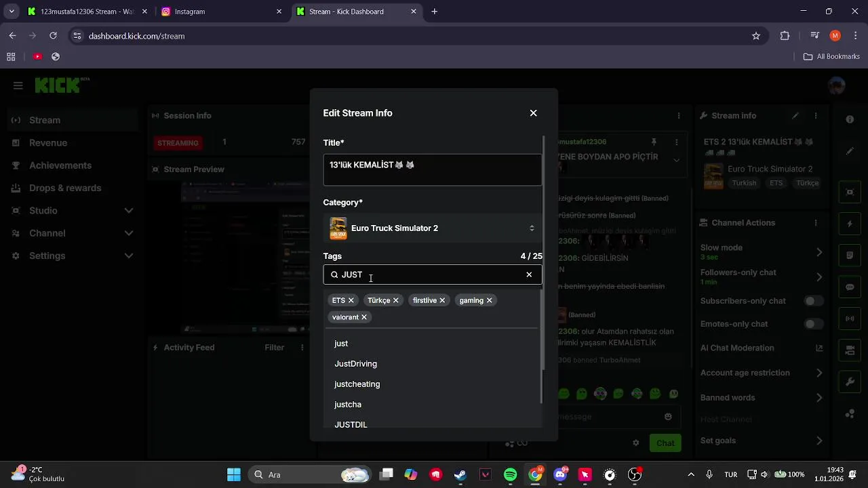Switch to the 123mustafa12306 Stream tab
This screenshot has height=488, width=868.
[x=87, y=12]
